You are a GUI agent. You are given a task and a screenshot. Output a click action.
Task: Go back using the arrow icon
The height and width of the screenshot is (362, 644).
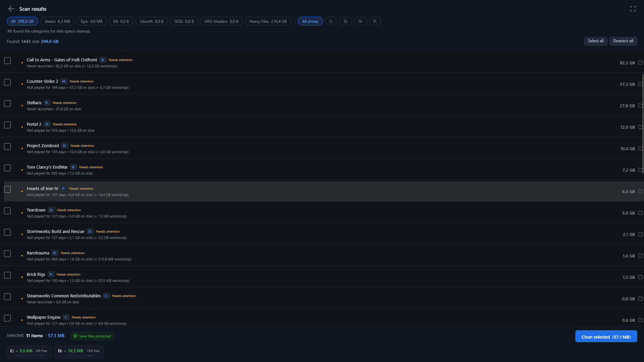point(11,9)
